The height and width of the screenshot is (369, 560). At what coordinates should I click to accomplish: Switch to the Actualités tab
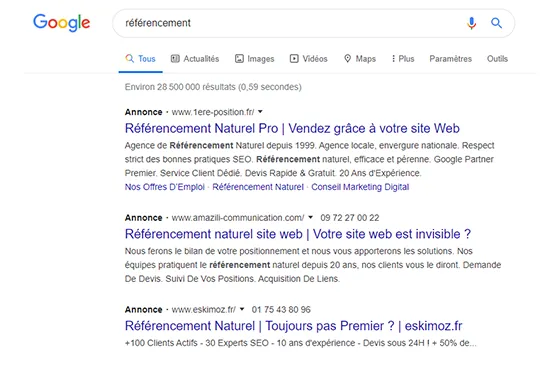pyautogui.click(x=195, y=59)
